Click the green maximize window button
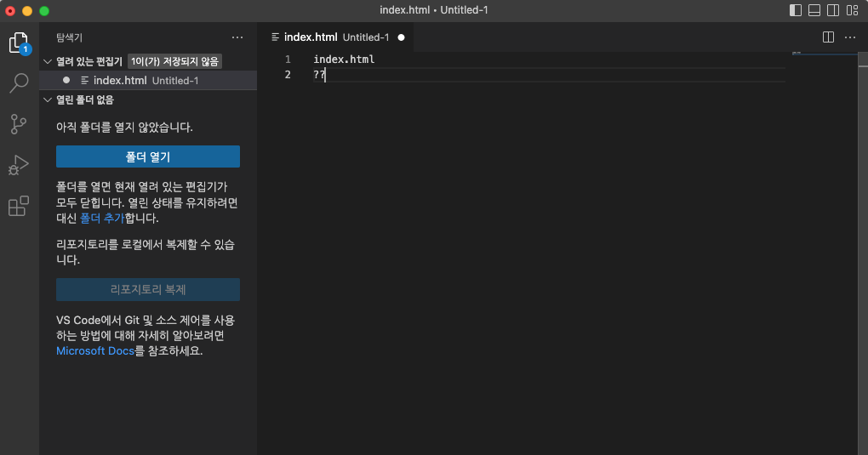The width and height of the screenshot is (868, 455). (x=44, y=10)
